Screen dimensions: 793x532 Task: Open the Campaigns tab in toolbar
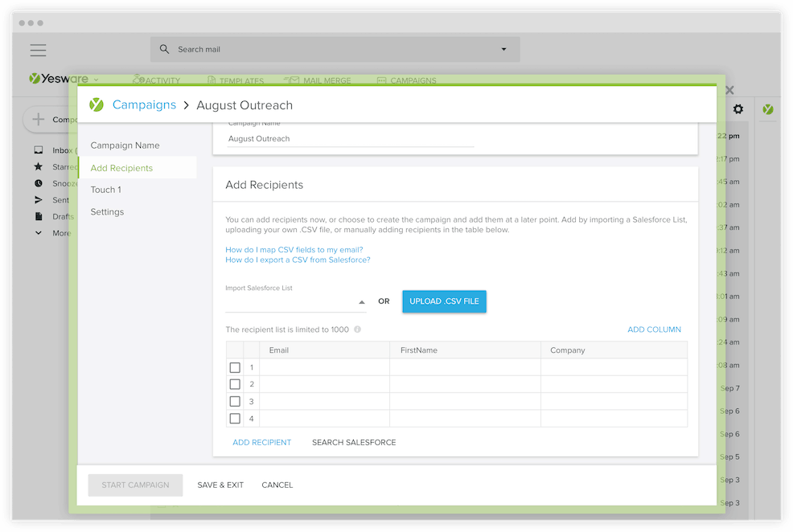(x=407, y=80)
